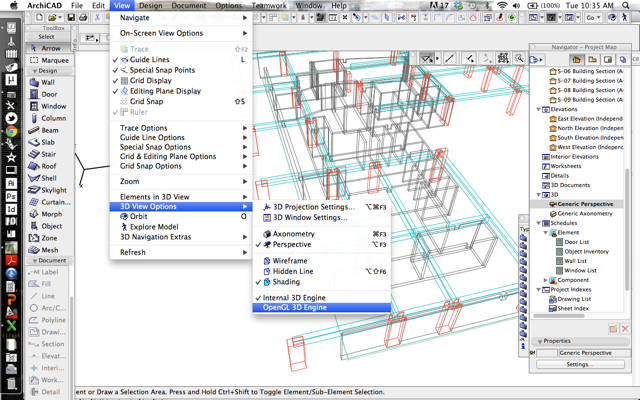This screenshot has width=640, height=400.
Task: Select the Door tool
Action: tap(49, 94)
